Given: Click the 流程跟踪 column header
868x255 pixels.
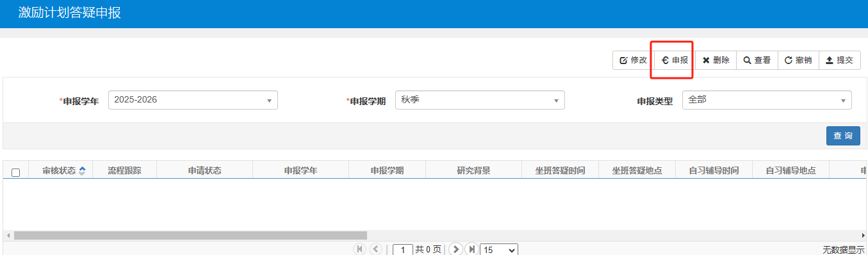Looking at the screenshot, I should point(124,170).
